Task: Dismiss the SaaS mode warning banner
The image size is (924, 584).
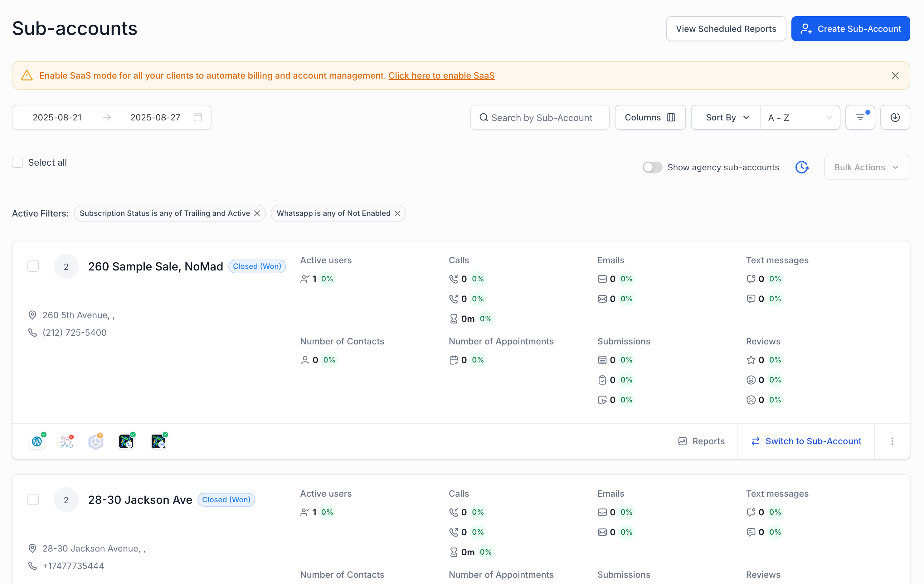Action: point(895,75)
